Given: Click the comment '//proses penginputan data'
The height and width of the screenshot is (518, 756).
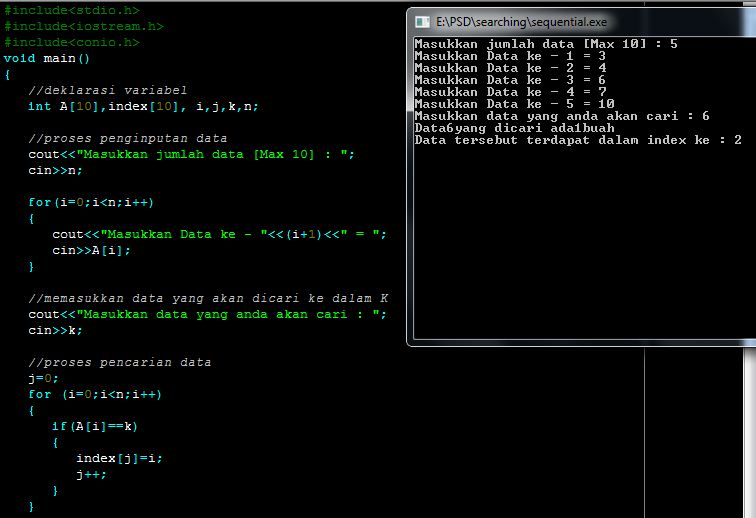Looking at the screenshot, I should pos(127,138).
